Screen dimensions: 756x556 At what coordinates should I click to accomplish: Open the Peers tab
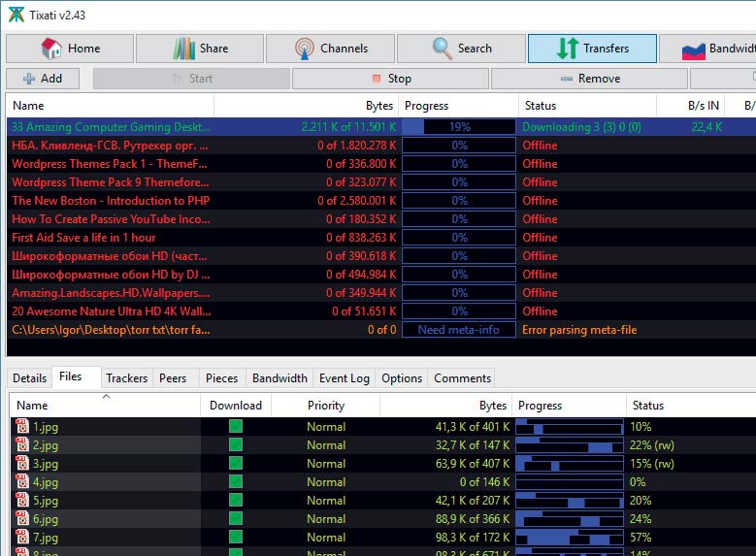click(x=173, y=378)
